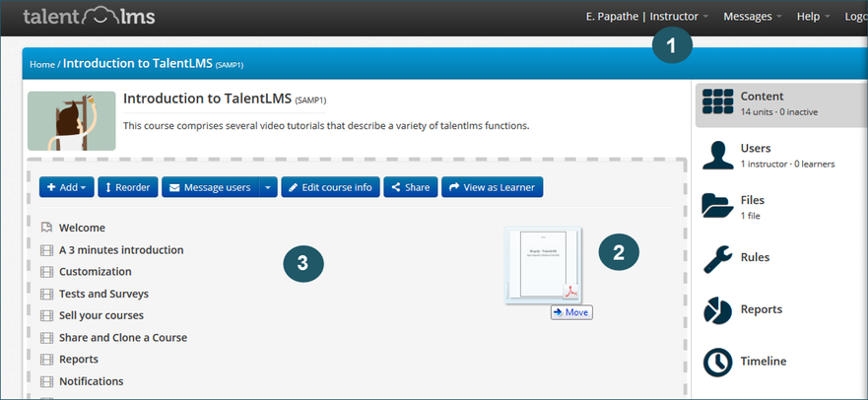Click the video icon beside Reports unit
Image resolution: width=868 pixels, height=400 pixels.
[x=46, y=359]
